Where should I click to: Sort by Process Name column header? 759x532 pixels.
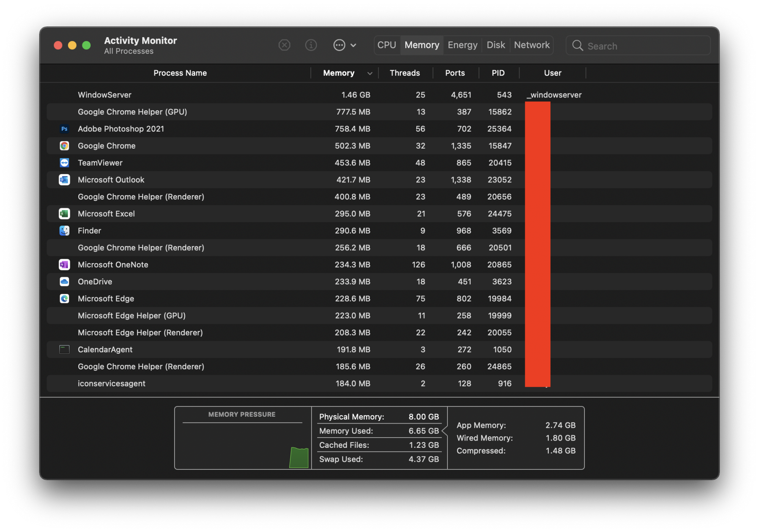180,73
